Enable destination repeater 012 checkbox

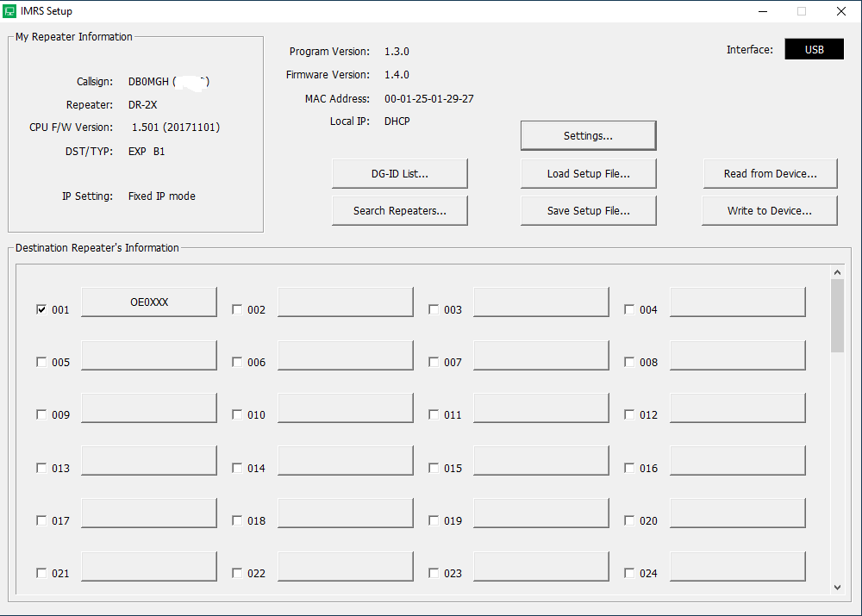[630, 415]
